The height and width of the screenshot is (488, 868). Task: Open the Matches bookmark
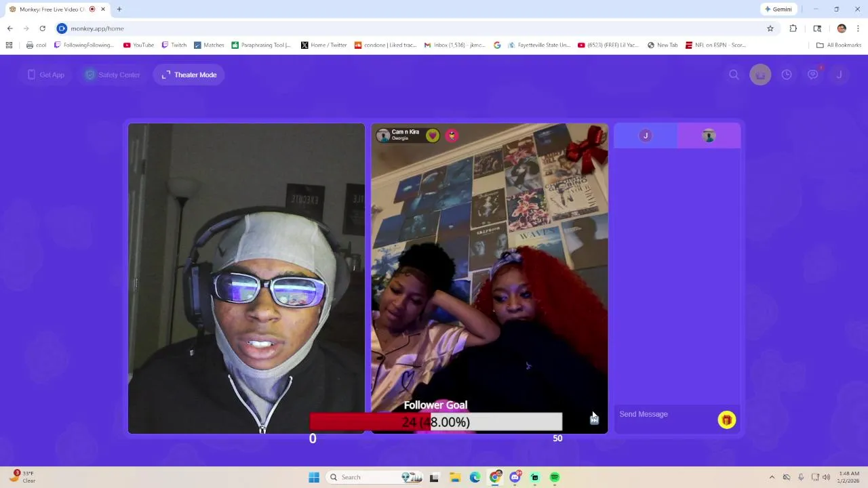click(x=209, y=45)
